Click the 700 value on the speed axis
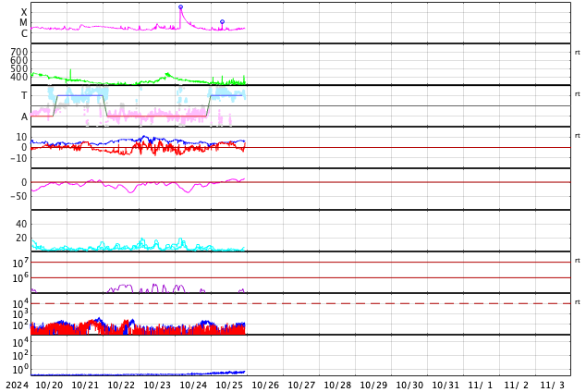Image resolution: width=586 pixels, height=392 pixels. coord(19,52)
